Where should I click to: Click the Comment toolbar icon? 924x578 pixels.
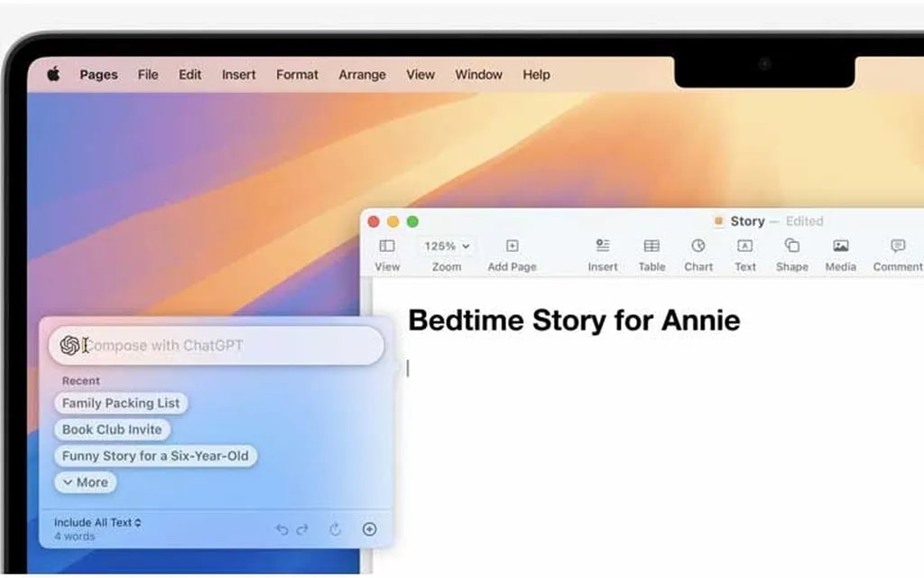coord(898,246)
